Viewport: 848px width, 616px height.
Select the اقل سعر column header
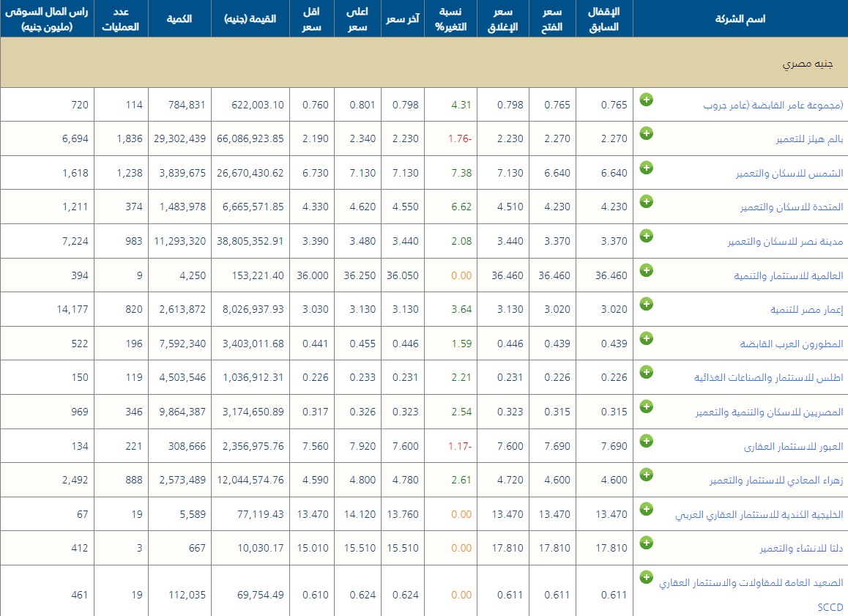point(312,19)
